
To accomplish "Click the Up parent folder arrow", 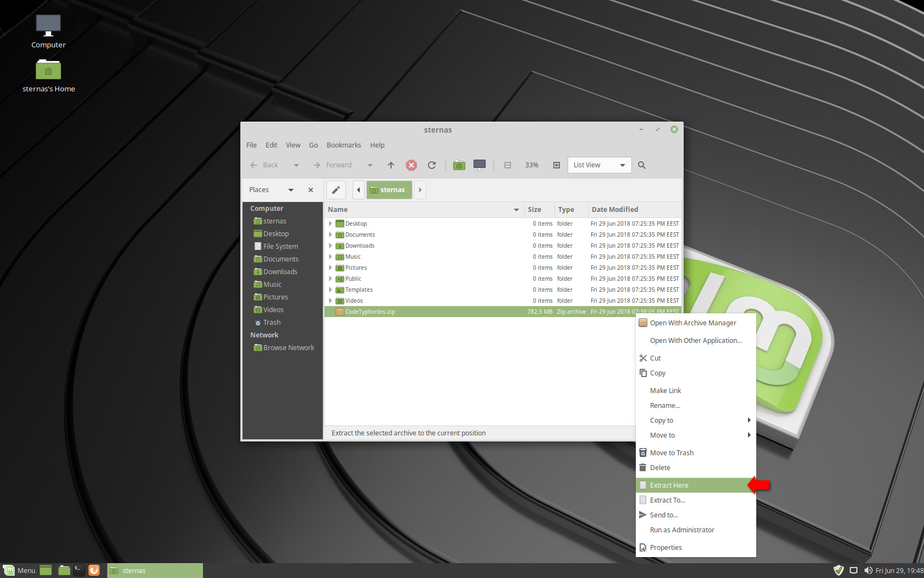I will tap(391, 165).
